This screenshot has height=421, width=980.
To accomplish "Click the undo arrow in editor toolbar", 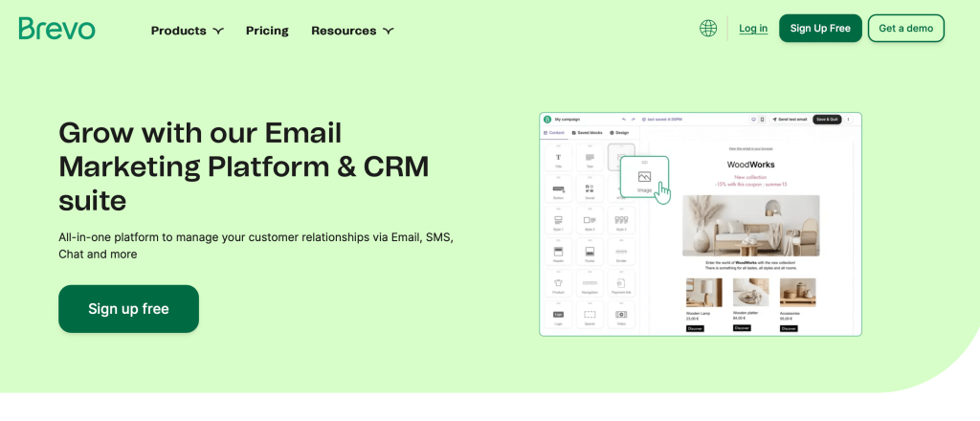I will point(623,120).
